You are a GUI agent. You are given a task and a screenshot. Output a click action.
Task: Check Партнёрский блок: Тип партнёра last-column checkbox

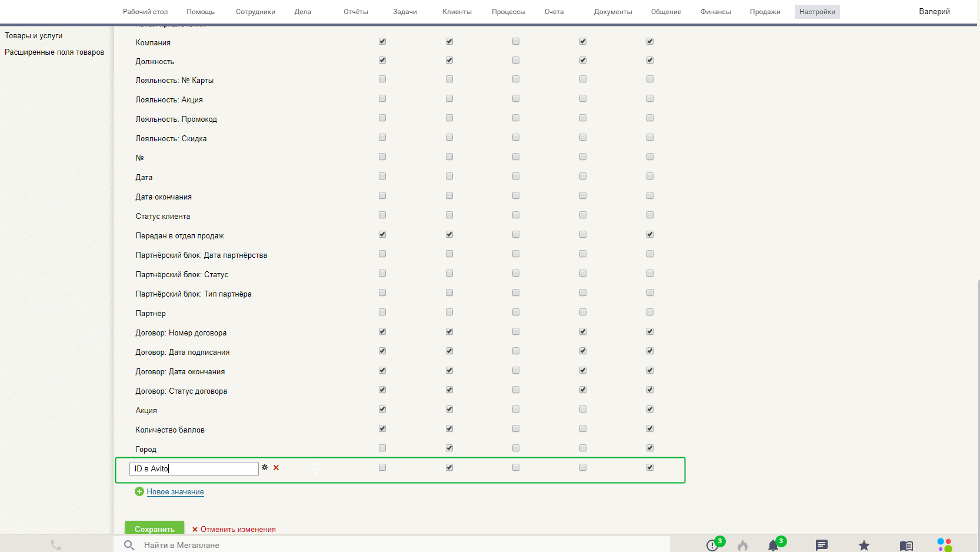[x=650, y=292]
